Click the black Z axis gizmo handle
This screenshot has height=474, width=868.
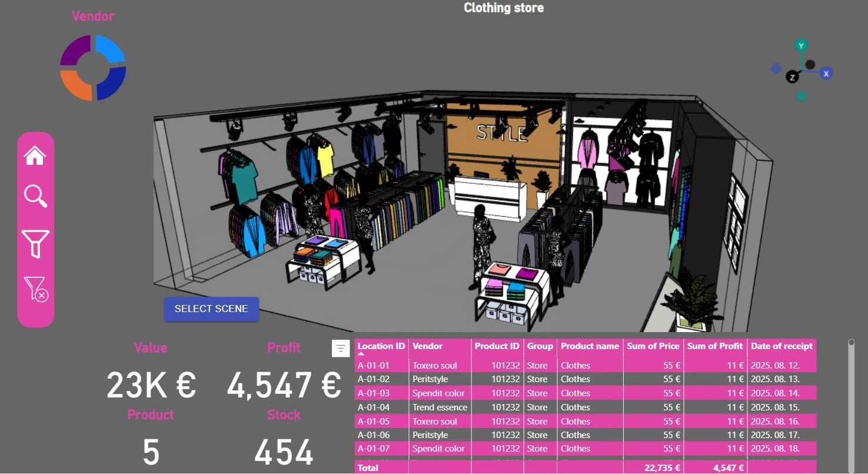(793, 77)
